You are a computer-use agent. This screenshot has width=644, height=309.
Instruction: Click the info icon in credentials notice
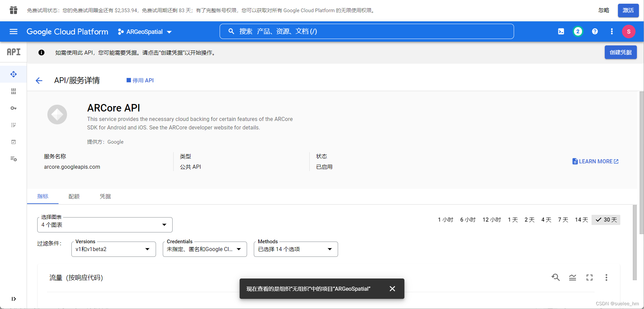[41, 53]
